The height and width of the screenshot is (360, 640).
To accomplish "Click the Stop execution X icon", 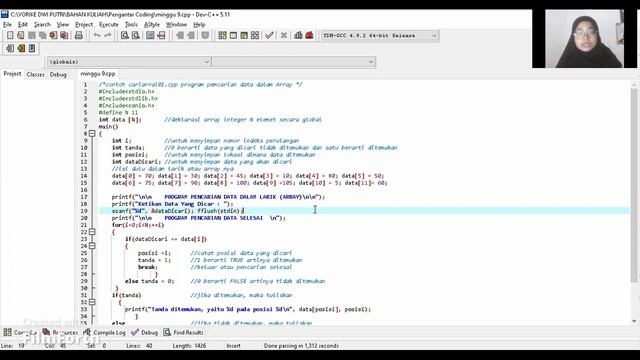I will (284, 36).
